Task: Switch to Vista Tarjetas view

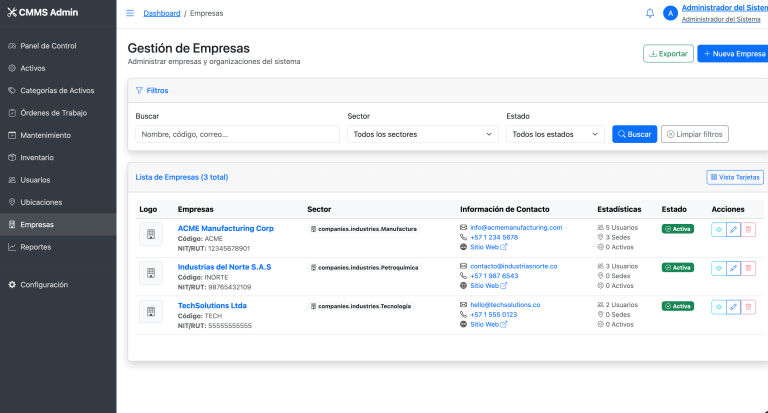Action: coord(735,177)
